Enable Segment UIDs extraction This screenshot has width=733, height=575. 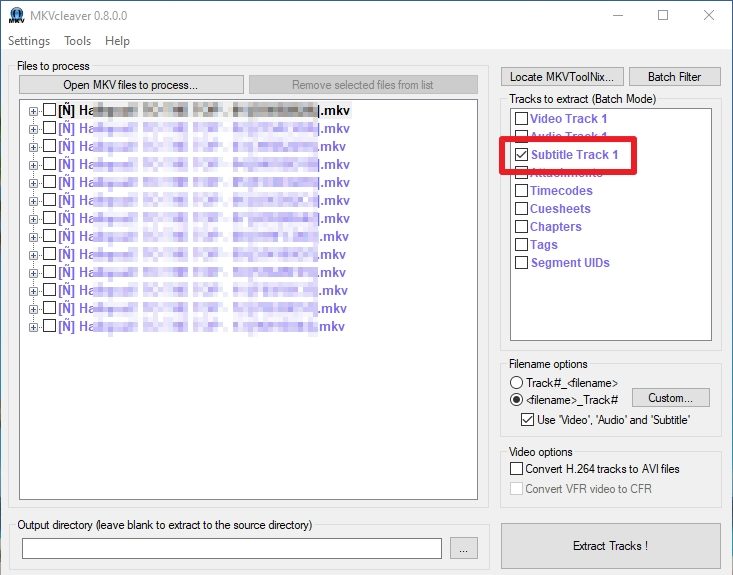tap(521, 262)
